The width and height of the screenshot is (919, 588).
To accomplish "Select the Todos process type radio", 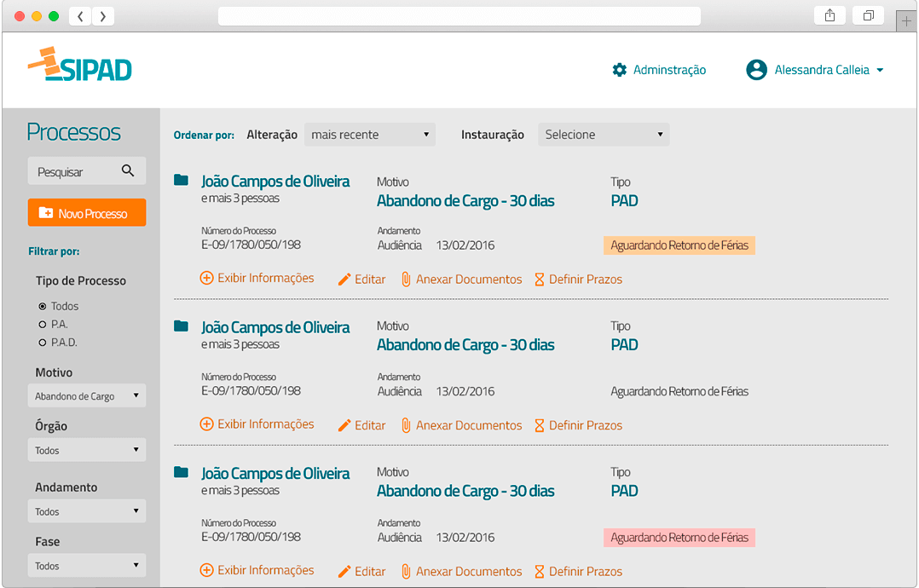I will pos(43,306).
